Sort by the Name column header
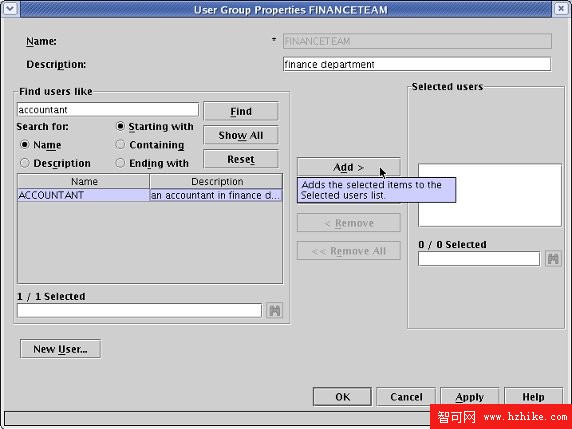572x429 pixels. [x=84, y=181]
